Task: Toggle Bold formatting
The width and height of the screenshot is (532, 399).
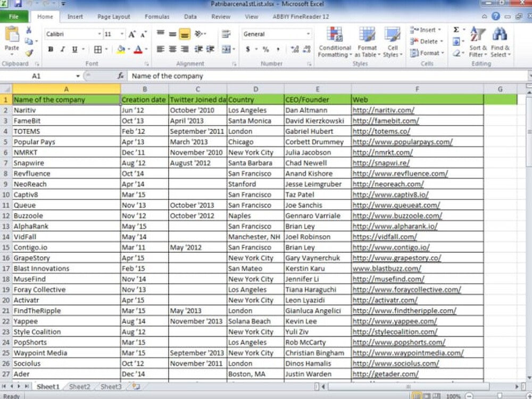Action: tap(51, 49)
